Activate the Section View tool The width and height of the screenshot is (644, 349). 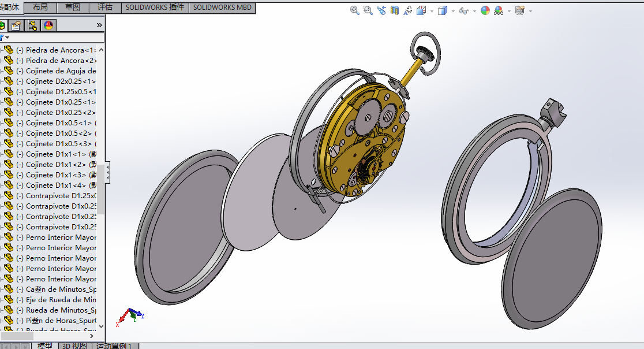tap(395, 10)
